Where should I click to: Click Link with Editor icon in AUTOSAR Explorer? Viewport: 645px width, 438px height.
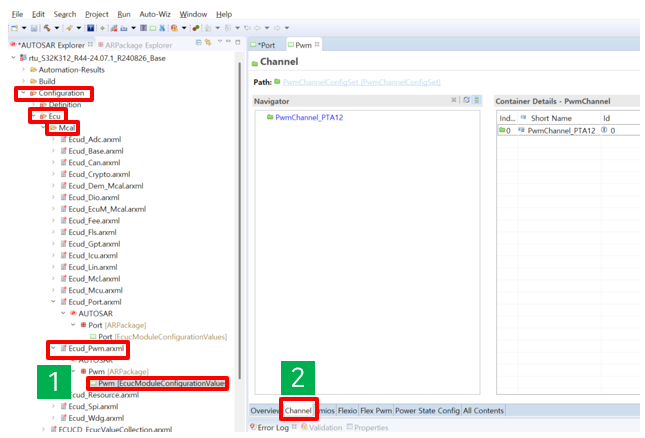208,42
